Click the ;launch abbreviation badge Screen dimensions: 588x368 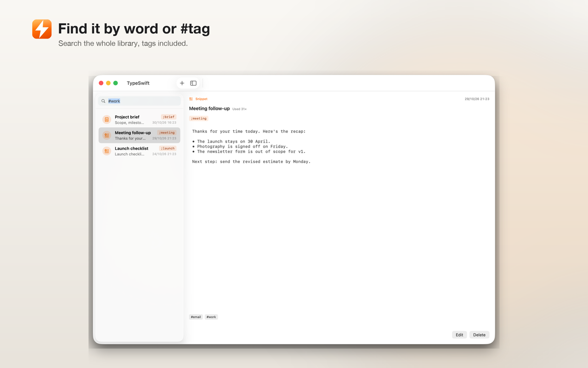(x=168, y=148)
